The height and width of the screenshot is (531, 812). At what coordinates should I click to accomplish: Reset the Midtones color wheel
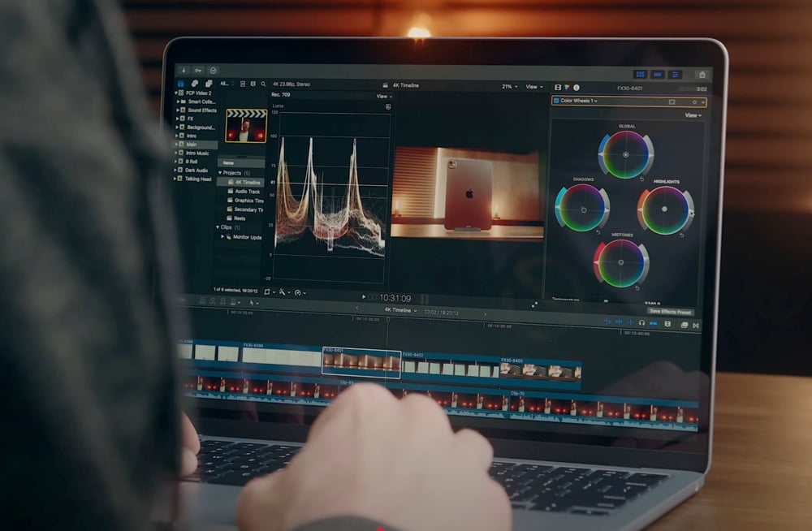[x=637, y=288]
